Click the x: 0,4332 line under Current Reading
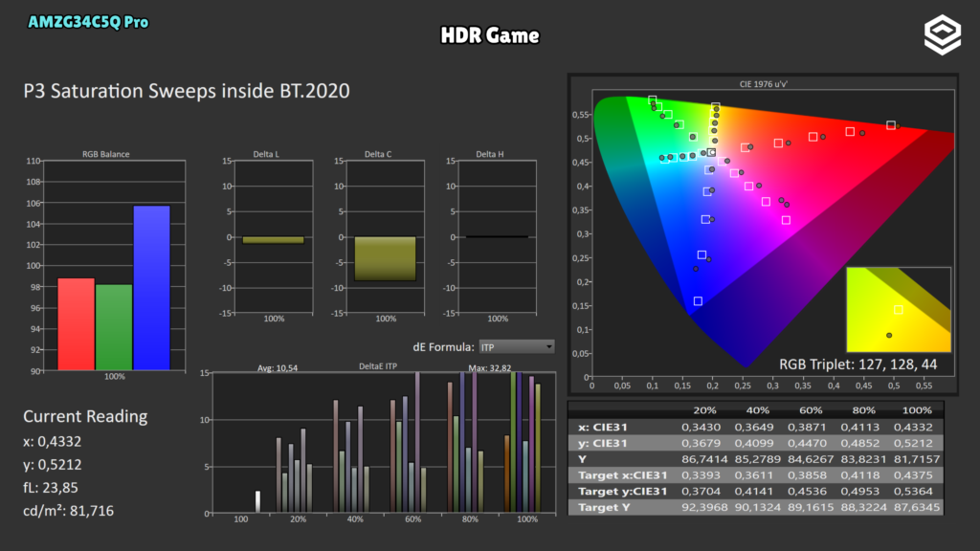The height and width of the screenshot is (551, 980). 53,442
